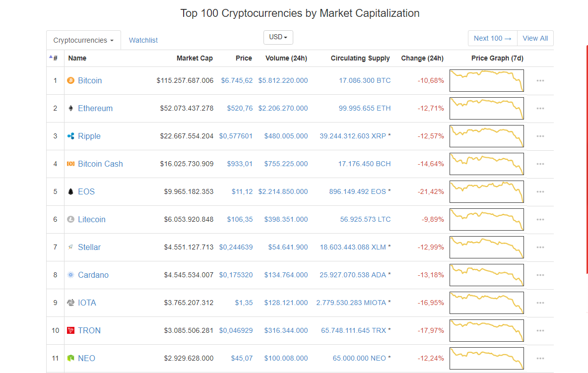Click the NEO green logo icon
Image resolution: width=588 pixels, height=373 pixels.
[x=70, y=358]
